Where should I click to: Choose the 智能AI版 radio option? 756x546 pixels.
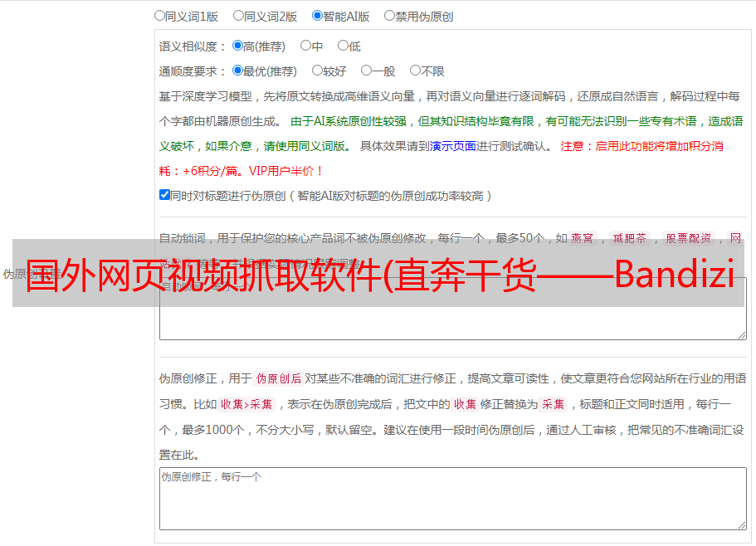click(x=317, y=16)
